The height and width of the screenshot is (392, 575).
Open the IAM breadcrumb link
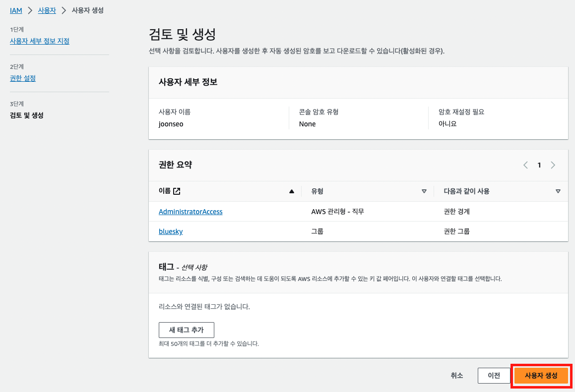(x=16, y=10)
